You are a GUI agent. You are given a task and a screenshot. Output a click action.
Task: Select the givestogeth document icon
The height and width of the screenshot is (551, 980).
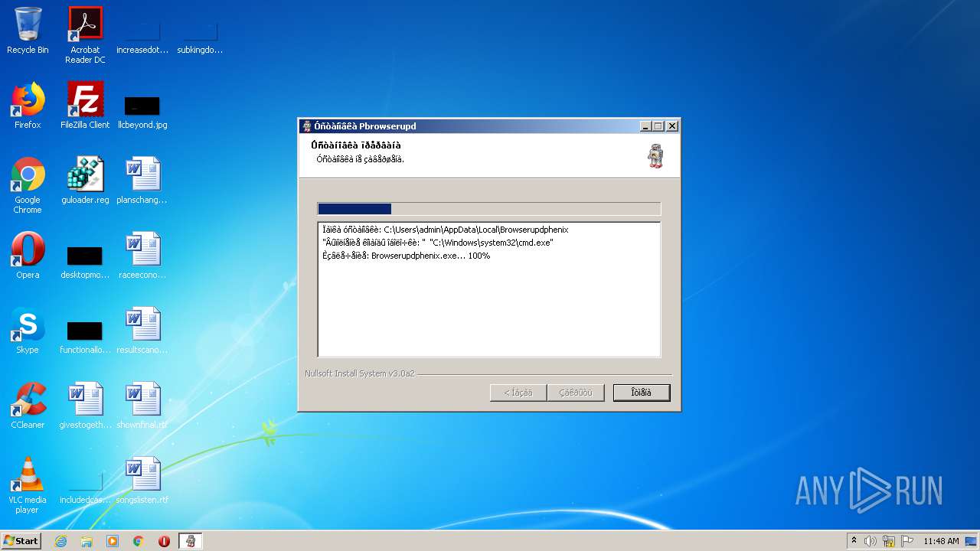coord(85,406)
